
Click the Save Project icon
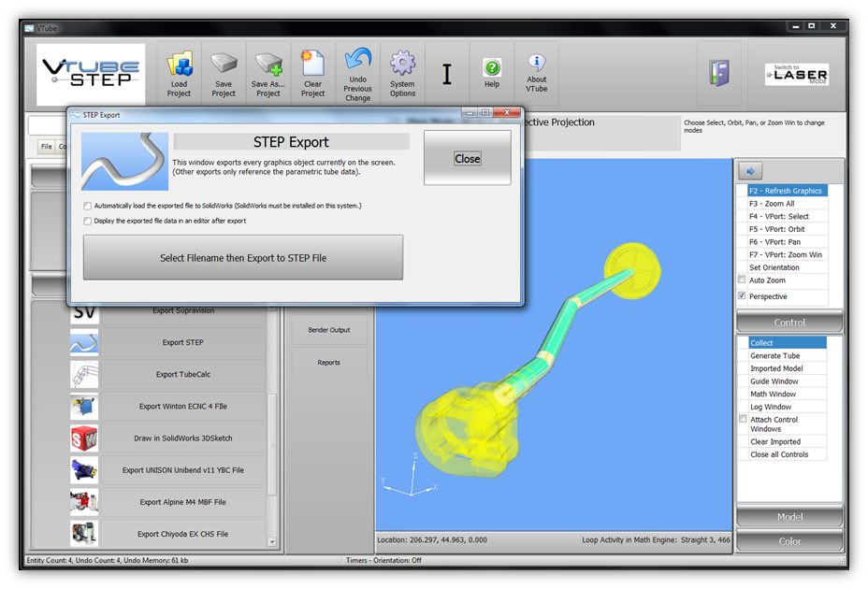coord(224,65)
